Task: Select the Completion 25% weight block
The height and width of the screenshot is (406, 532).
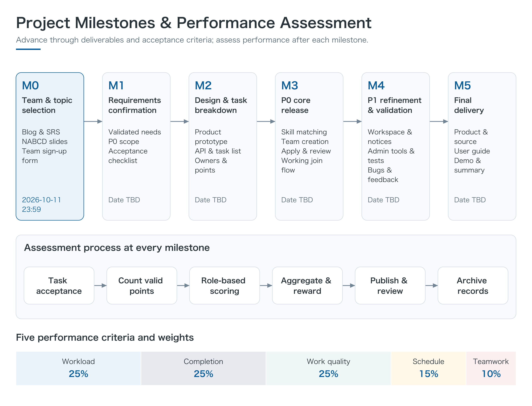Action: [x=203, y=368]
